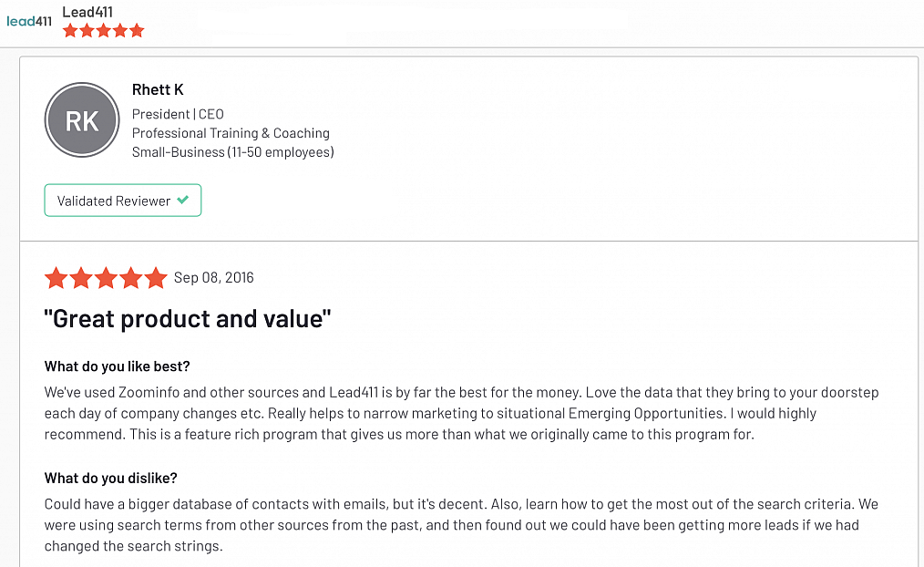Open the Lead411 product title link

(x=87, y=12)
